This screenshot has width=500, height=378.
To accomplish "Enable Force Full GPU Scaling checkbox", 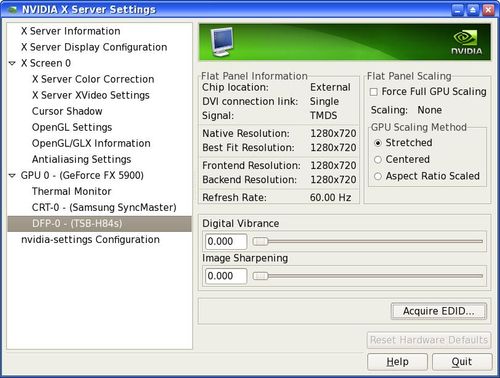I will pyautogui.click(x=374, y=92).
